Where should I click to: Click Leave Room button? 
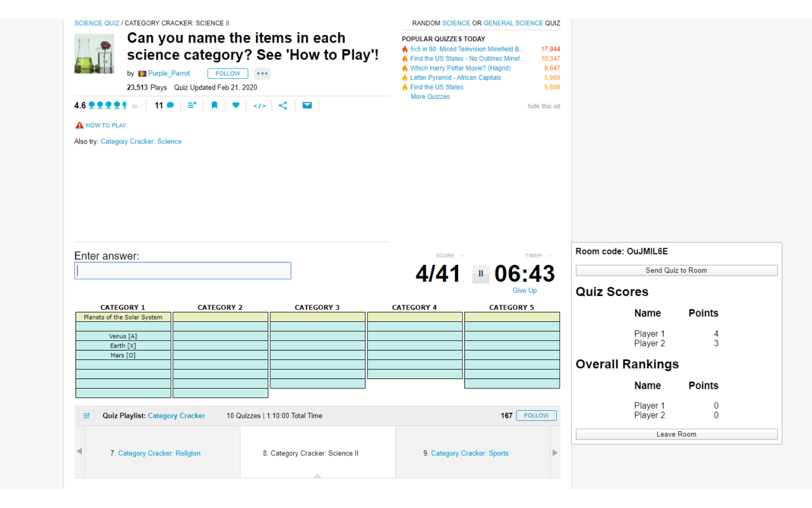point(676,434)
